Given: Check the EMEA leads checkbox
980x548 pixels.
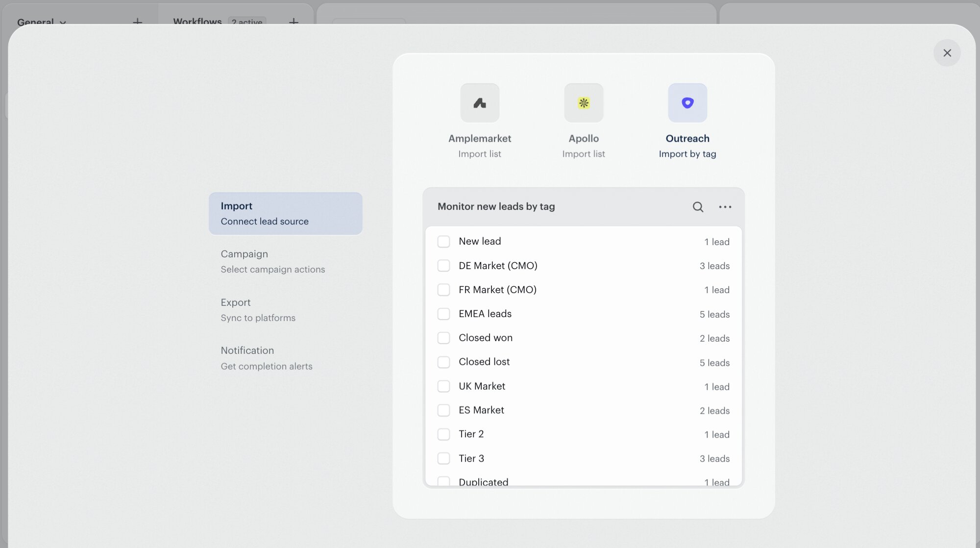Looking at the screenshot, I should (x=443, y=314).
